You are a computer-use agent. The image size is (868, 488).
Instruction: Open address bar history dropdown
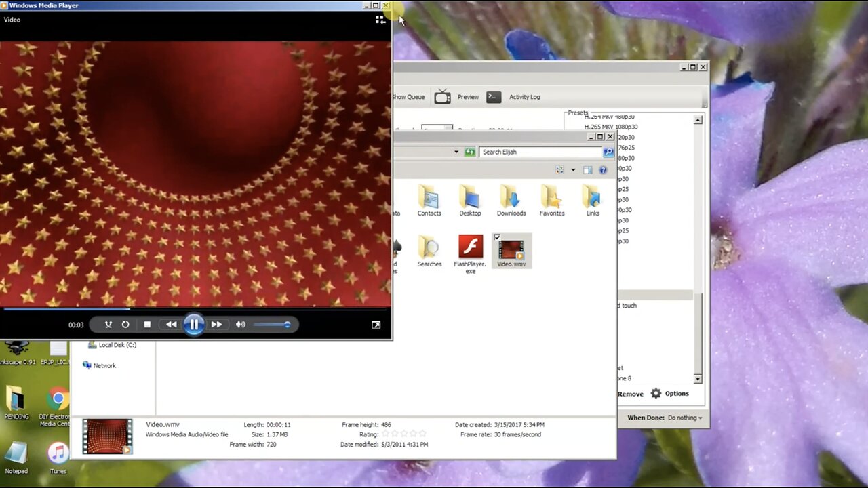[x=456, y=152]
